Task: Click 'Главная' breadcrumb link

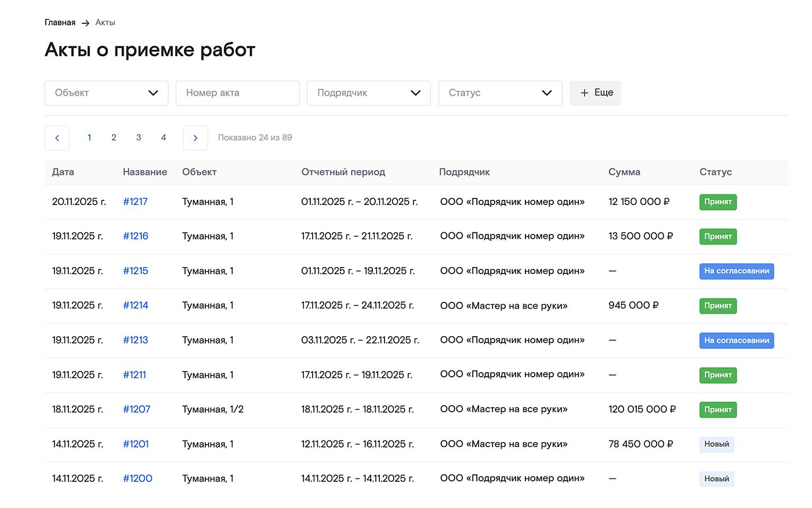Action: 60,23
